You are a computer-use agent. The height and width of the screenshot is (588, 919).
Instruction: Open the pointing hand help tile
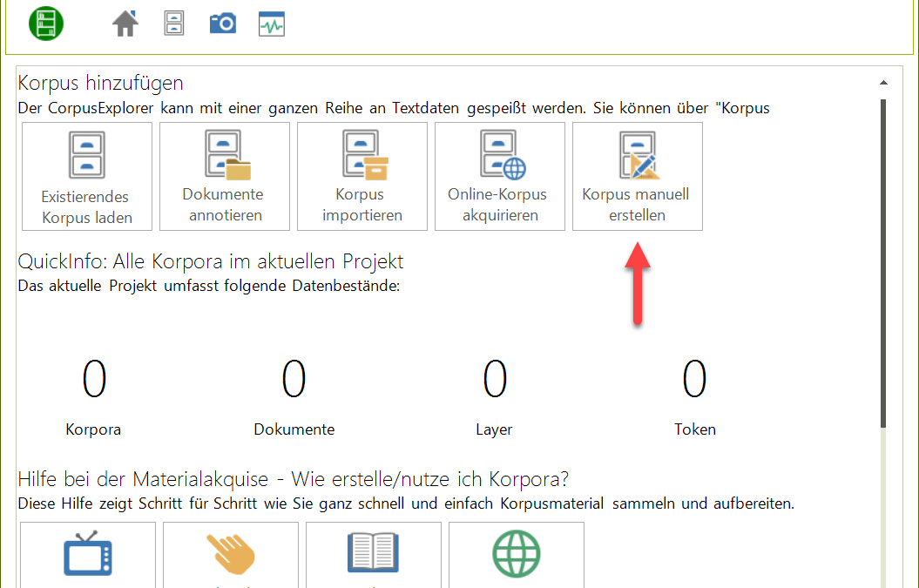231,554
